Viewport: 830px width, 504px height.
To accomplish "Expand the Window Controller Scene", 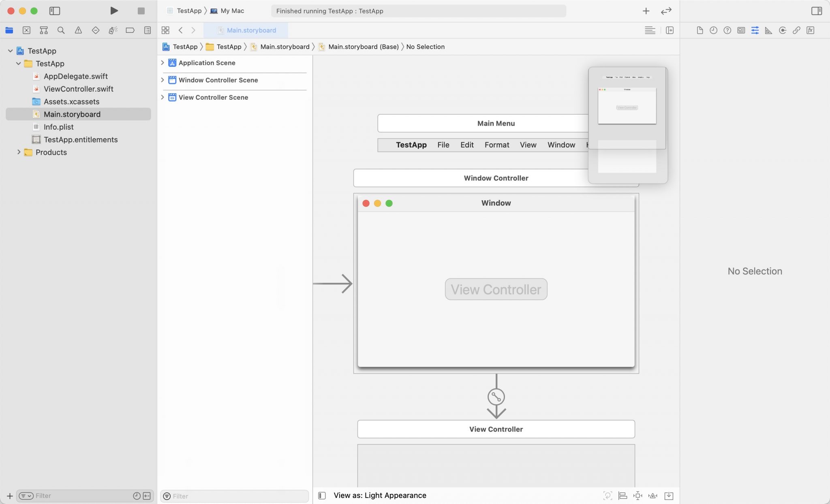I will coord(163,80).
